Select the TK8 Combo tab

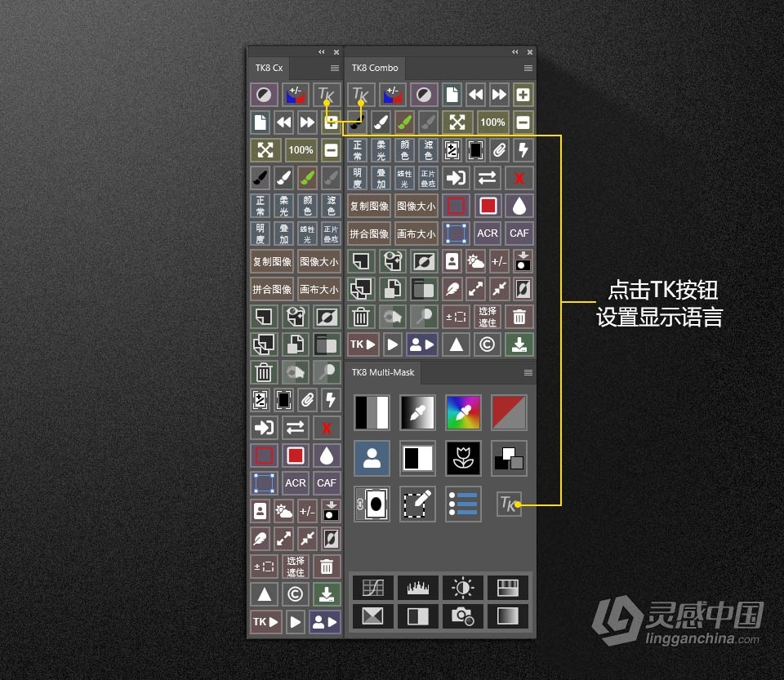(375, 68)
